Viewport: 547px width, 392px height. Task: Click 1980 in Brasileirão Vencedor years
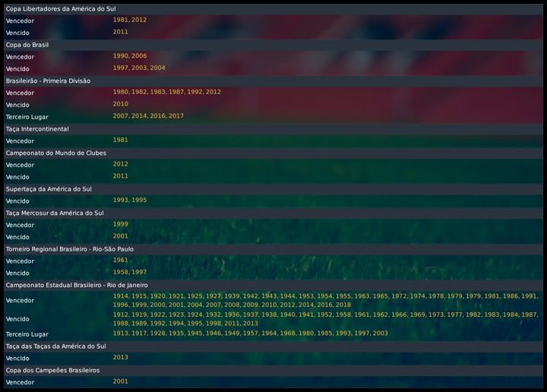click(x=120, y=92)
